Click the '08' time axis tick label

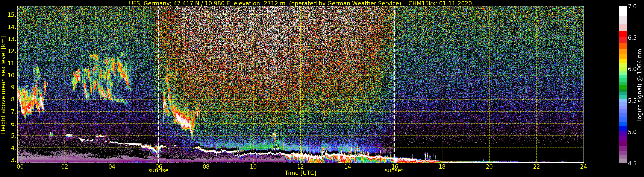coord(206,166)
